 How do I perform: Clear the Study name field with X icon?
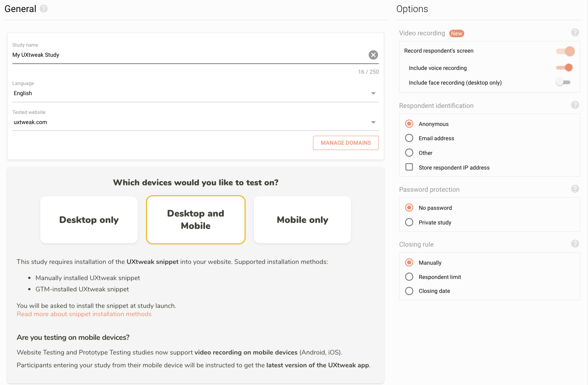[x=373, y=55]
